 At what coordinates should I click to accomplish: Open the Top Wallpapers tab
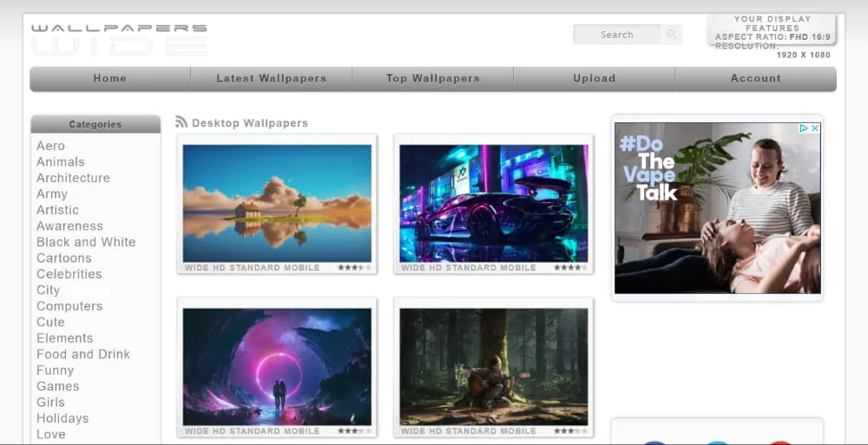[x=433, y=79]
